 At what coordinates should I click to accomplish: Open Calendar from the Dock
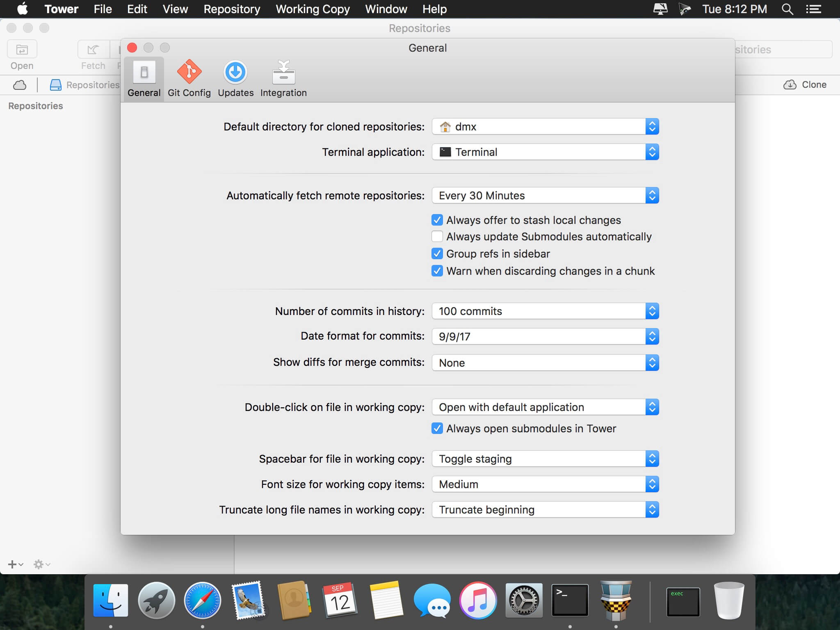click(x=340, y=600)
